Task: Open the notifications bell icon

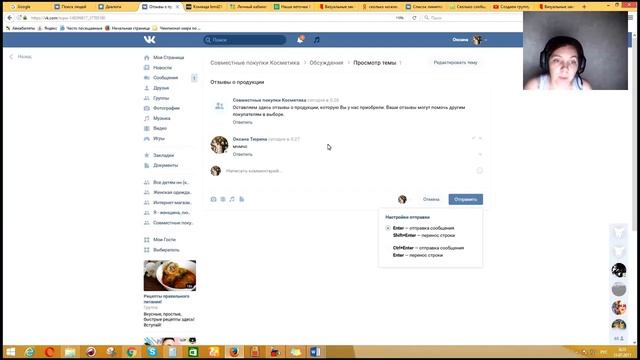Action: 300,40
